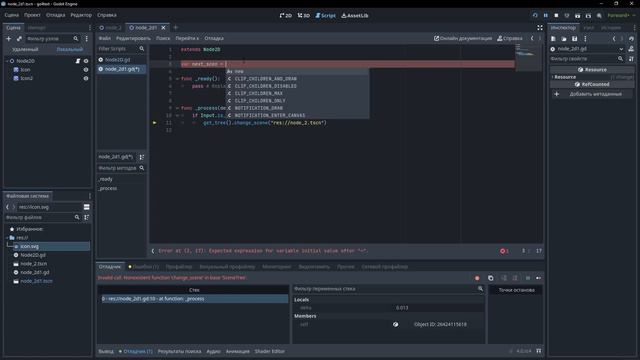Select the stack frame node_2d1.gd:10
The image size is (640, 360).
pyautogui.click(x=194, y=299)
